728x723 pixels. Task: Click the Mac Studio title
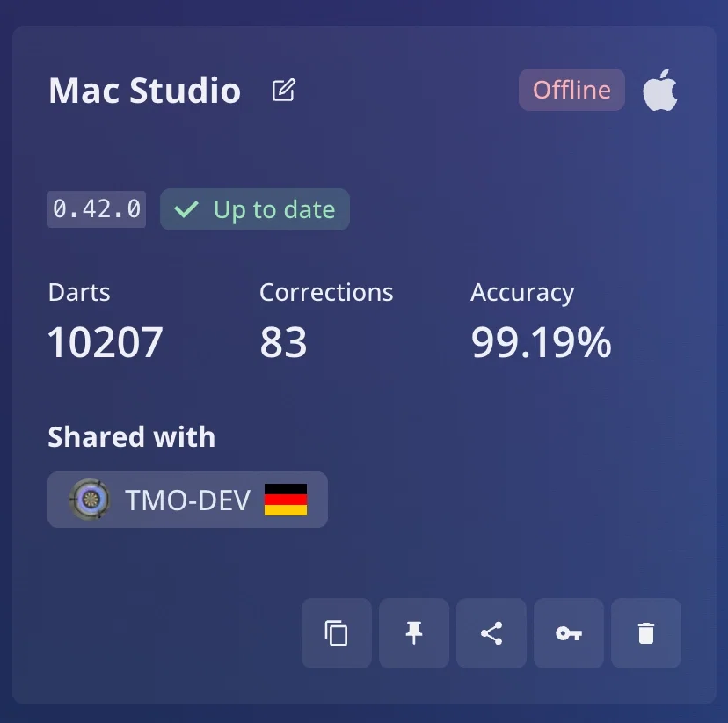(x=144, y=90)
